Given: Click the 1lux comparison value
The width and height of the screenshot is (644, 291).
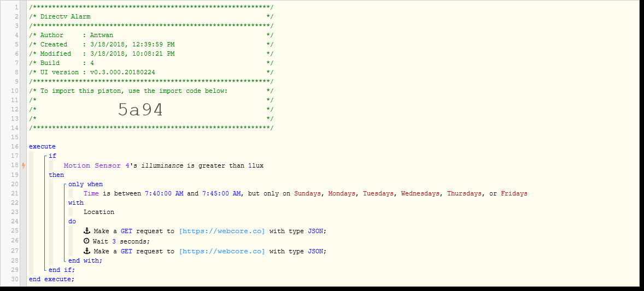Looking at the screenshot, I should click(255, 165).
